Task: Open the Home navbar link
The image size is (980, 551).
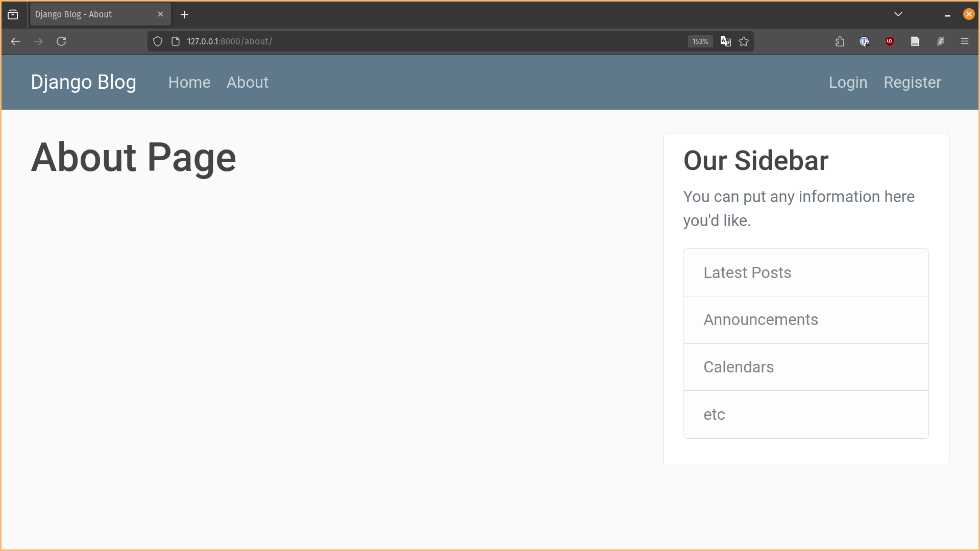Action: point(189,82)
